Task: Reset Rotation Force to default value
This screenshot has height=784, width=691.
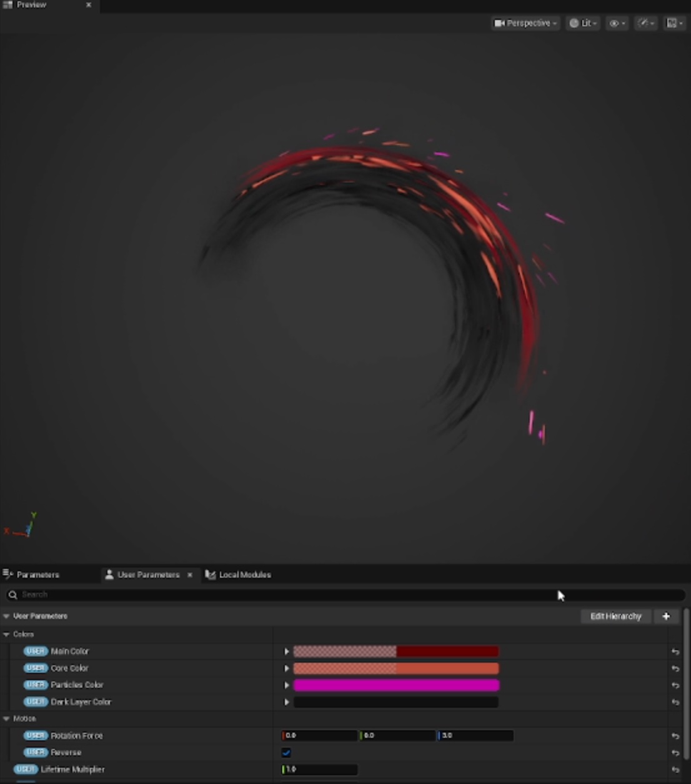Action: click(x=675, y=736)
